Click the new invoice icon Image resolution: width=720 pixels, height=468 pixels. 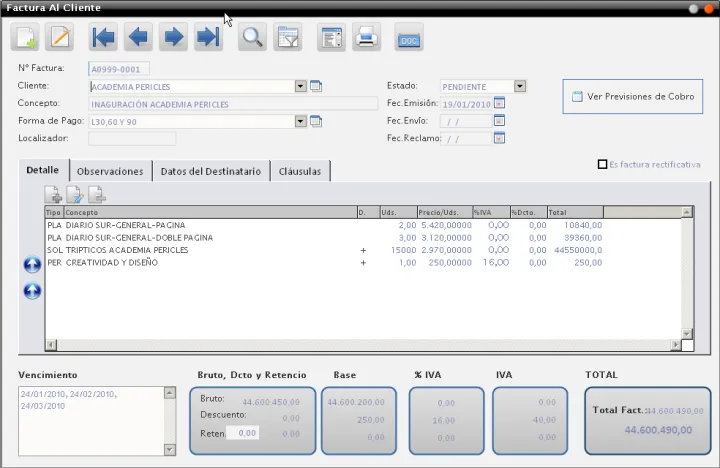coord(25,38)
